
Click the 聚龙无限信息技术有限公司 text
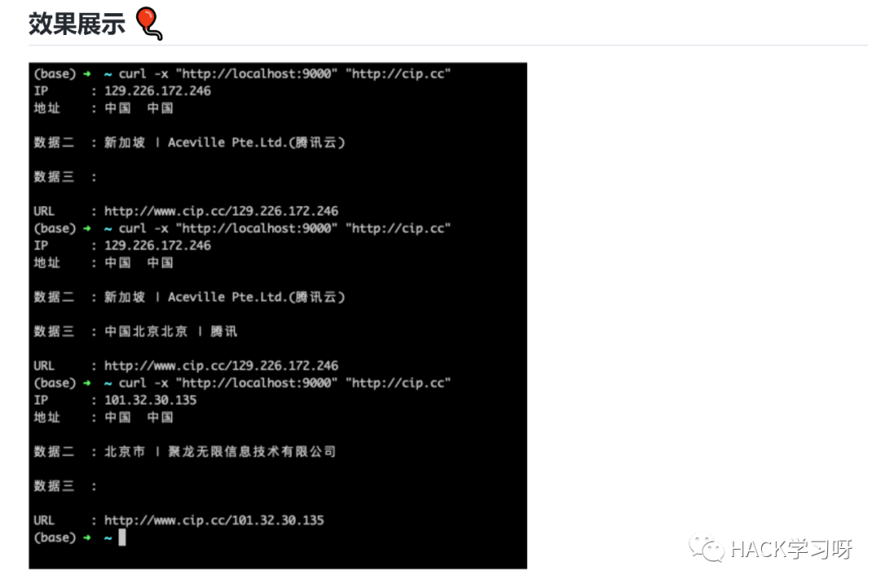coord(252,452)
